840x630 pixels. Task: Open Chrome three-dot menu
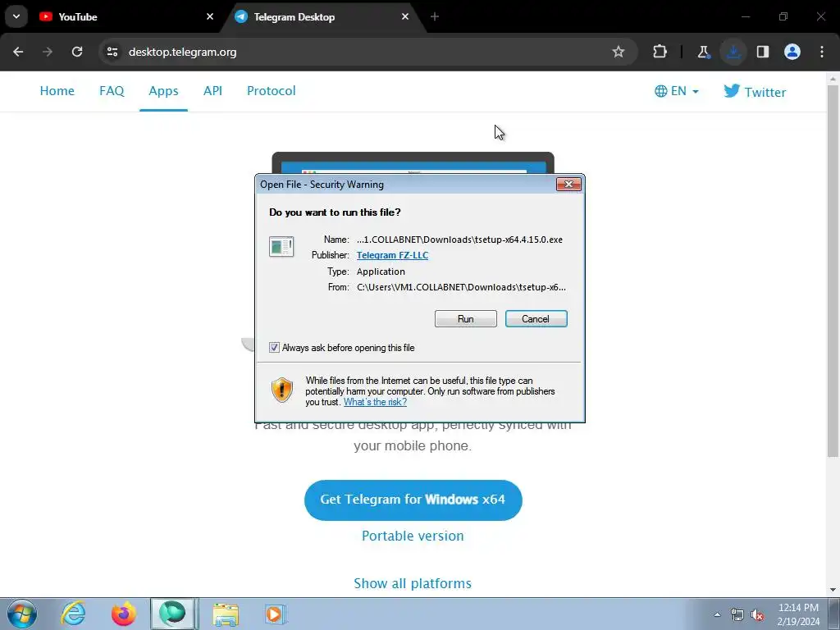coord(822,52)
